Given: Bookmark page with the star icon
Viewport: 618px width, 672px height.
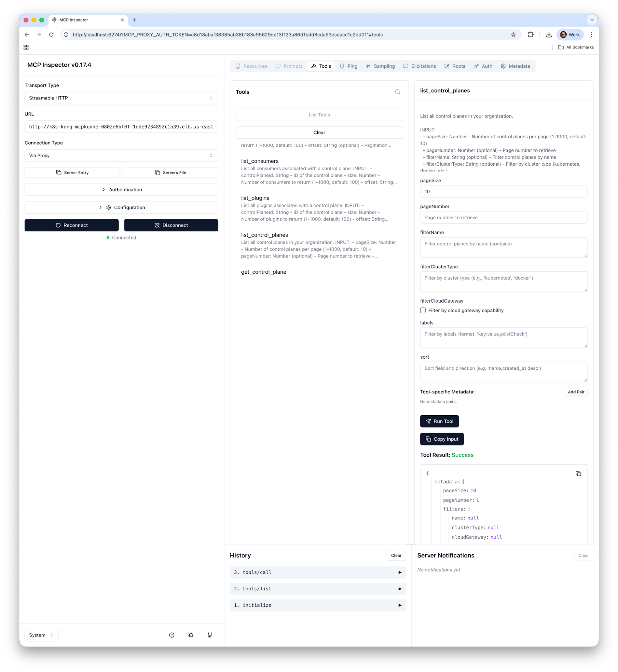Looking at the screenshot, I should click(513, 35).
